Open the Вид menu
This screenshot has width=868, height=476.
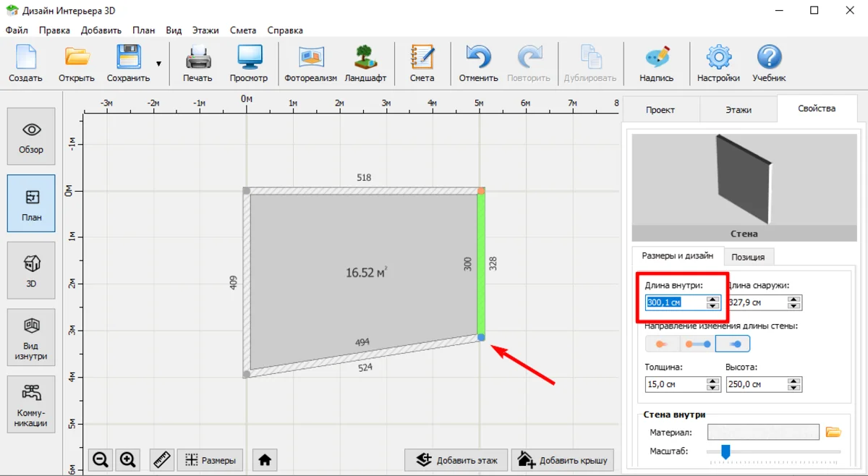click(174, 30)
